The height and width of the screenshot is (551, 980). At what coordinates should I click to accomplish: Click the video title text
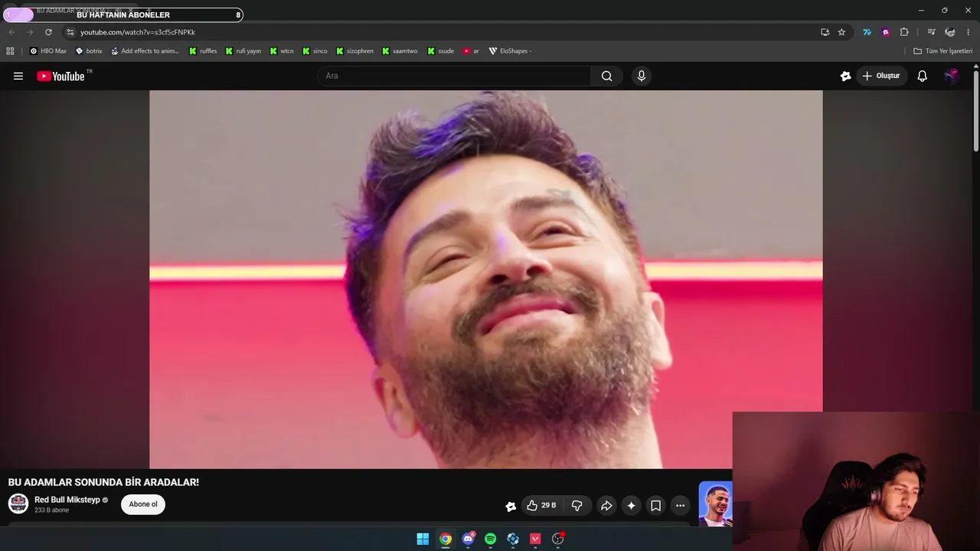pyautogui.click(x=103, y=482)
